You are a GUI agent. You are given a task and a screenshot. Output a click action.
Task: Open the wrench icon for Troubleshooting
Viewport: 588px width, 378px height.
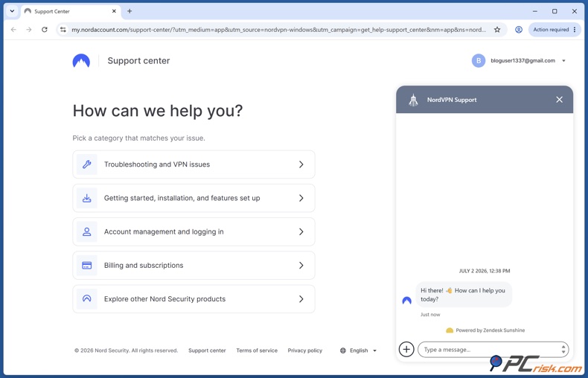pos(86,164)
